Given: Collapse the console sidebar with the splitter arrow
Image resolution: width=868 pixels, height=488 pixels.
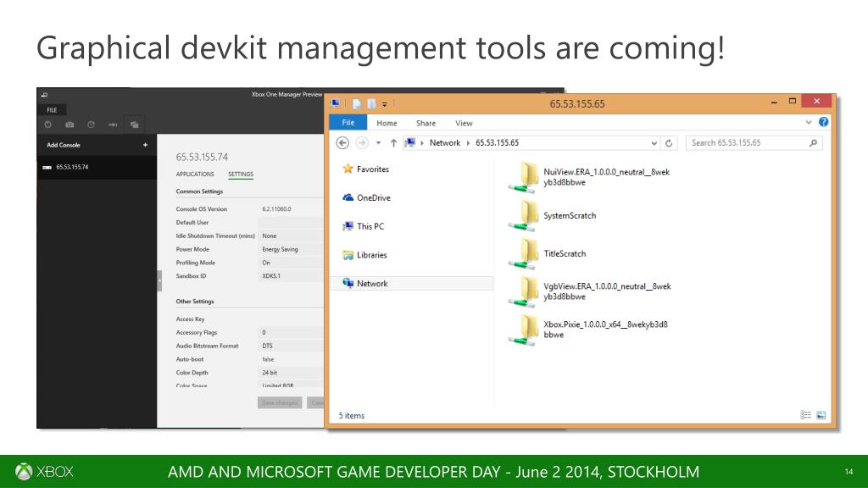Looking at the screenshot, I should click(159, 281).
